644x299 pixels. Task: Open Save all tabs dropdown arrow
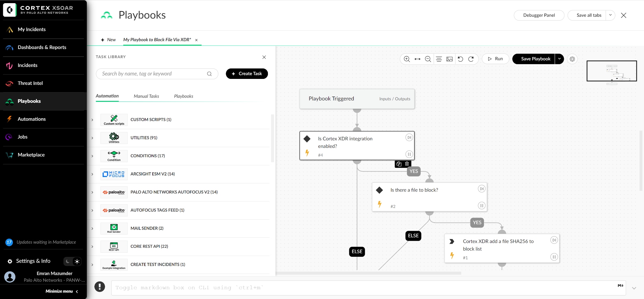pos(610,15)
